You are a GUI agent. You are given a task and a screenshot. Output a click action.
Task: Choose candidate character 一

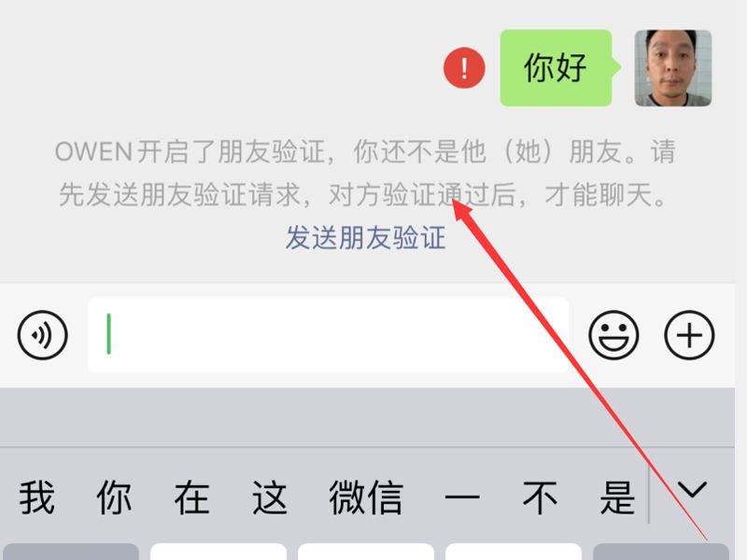coord(462,497)
